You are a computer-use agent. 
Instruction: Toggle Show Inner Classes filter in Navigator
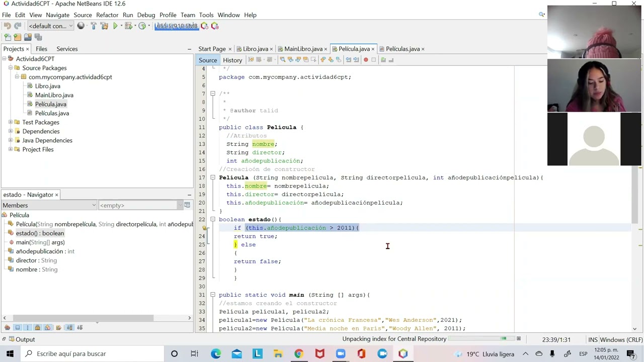coord(48,327)
